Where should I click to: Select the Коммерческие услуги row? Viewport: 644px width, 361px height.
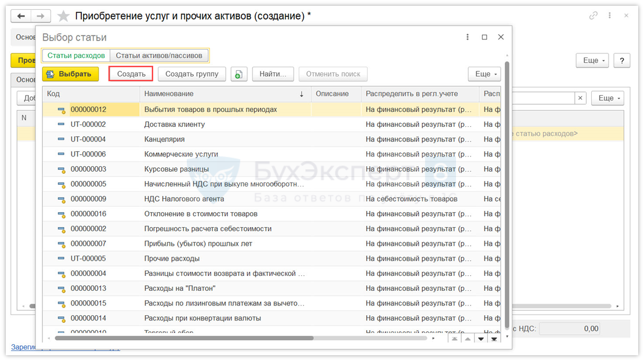pos(272,154)
